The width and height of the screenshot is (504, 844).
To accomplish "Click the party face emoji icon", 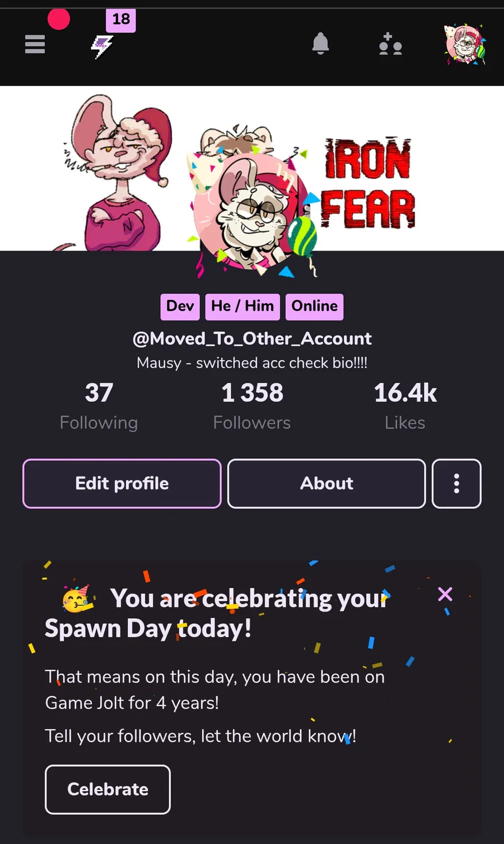I will point(76,599).
